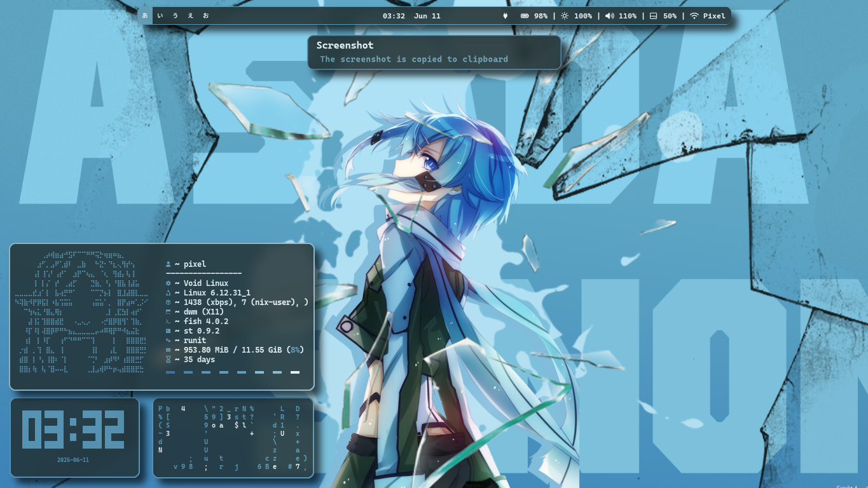
Task: Click the 110% volume value
Action: coord(628,16)
